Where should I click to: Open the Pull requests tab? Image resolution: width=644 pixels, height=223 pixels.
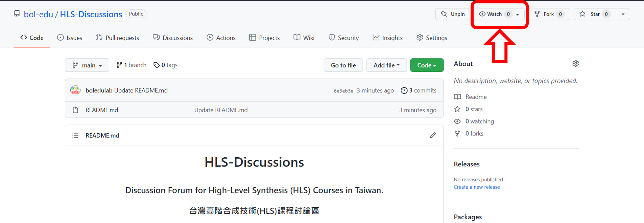[x=117, y=38]
